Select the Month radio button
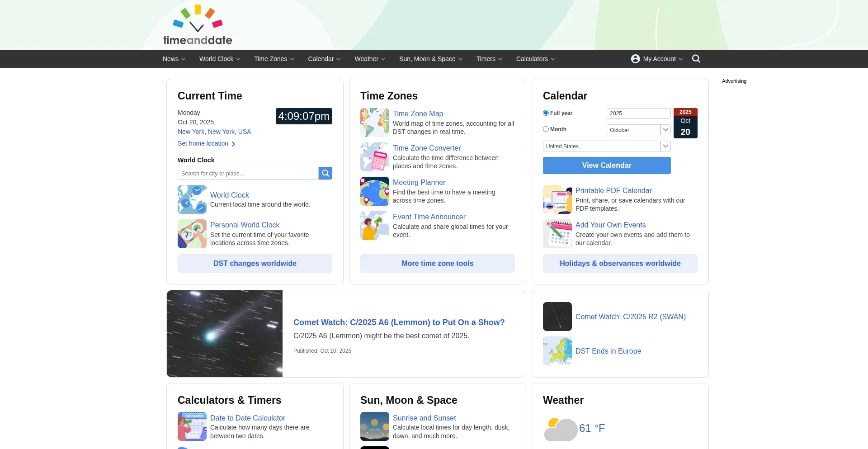 tap(546, 129)
